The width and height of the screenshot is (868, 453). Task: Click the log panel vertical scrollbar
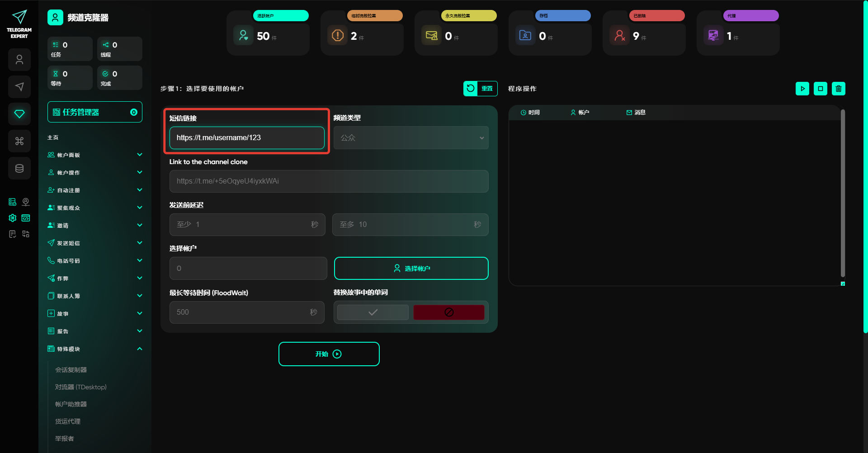[x=843, y=193]
